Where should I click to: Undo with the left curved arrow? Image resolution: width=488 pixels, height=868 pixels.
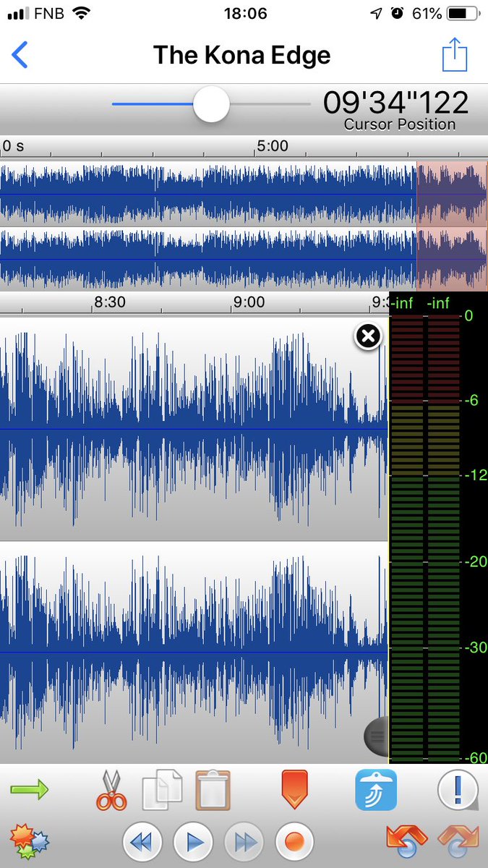(x=408, y=842)
